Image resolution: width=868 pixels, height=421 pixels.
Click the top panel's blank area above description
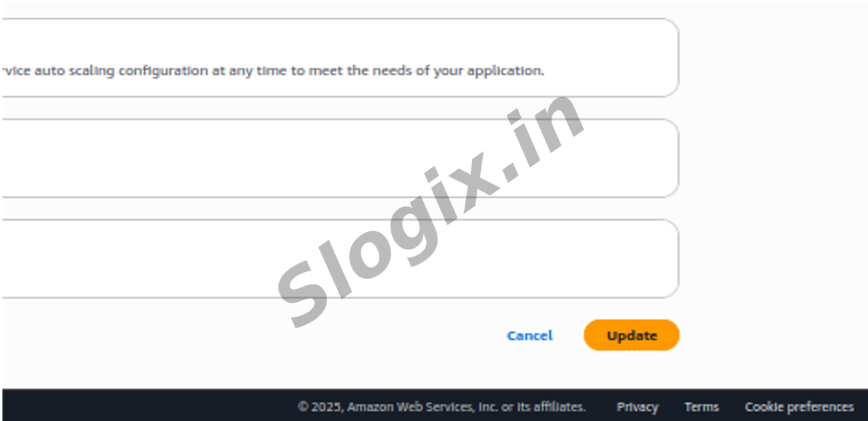pyautogui.click(x=334, y=40)
